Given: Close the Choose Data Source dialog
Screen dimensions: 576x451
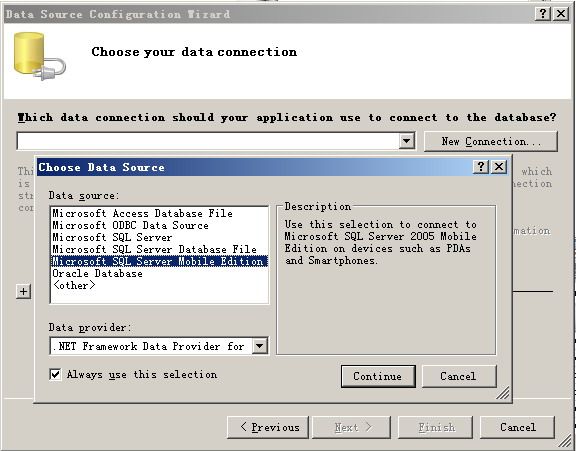Looking at the screenshot, I should point(498,167).
